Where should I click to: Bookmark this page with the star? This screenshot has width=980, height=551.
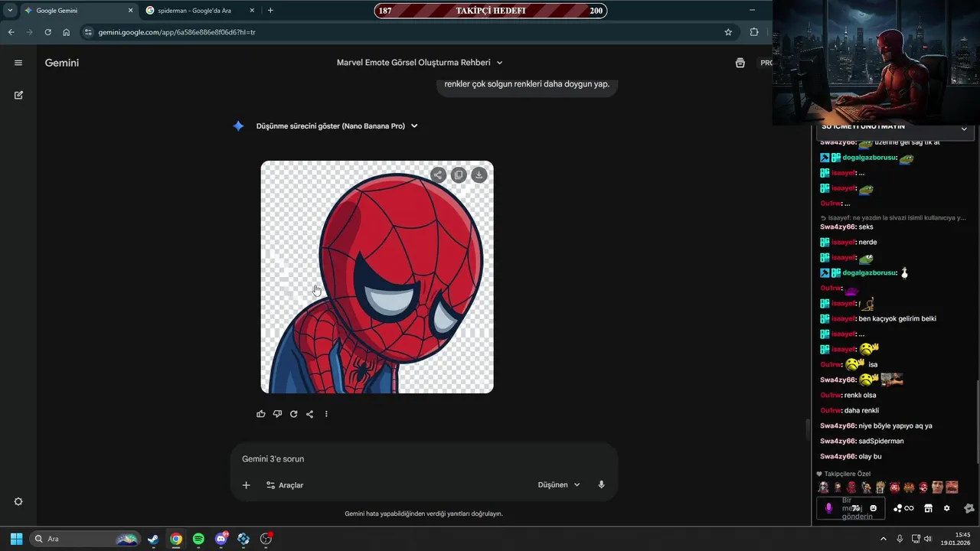pos(728,32)
